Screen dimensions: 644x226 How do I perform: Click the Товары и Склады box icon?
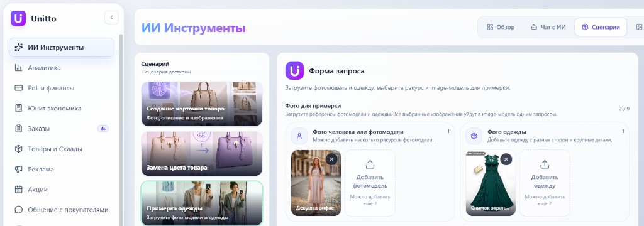tap(18, 149)
